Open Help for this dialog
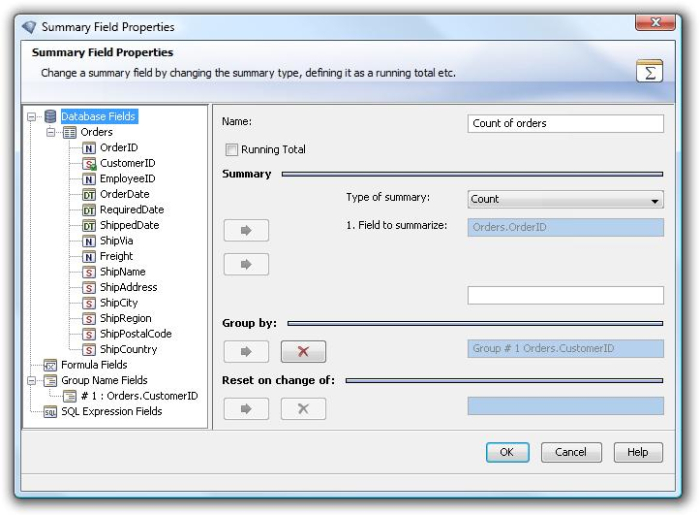This screenshot has width=700, height=515. 638,453
